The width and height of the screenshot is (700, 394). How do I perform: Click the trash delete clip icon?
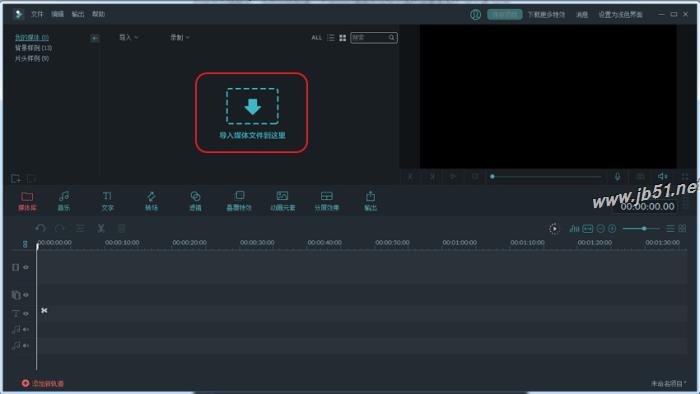(x=121, y=228)
